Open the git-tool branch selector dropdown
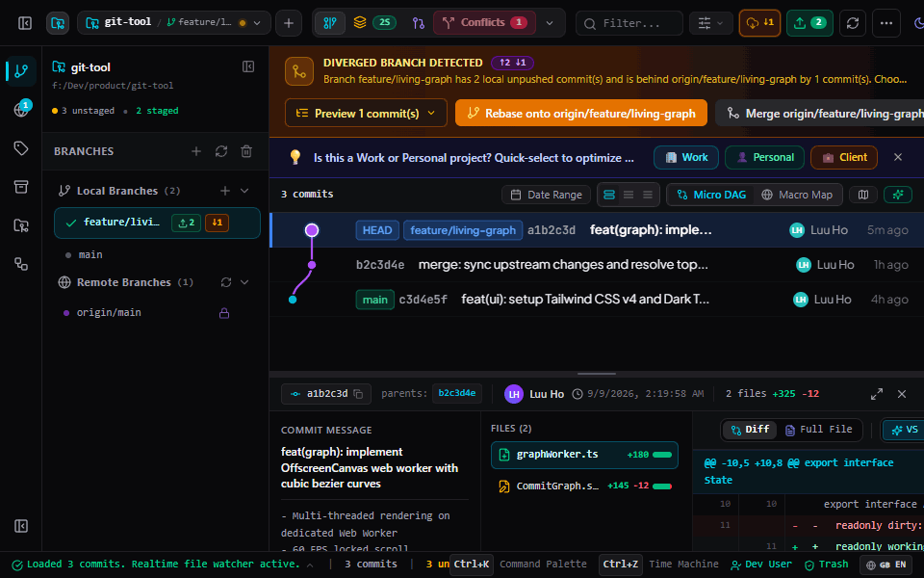The image size is (924, 578). (x=174, y=23)
